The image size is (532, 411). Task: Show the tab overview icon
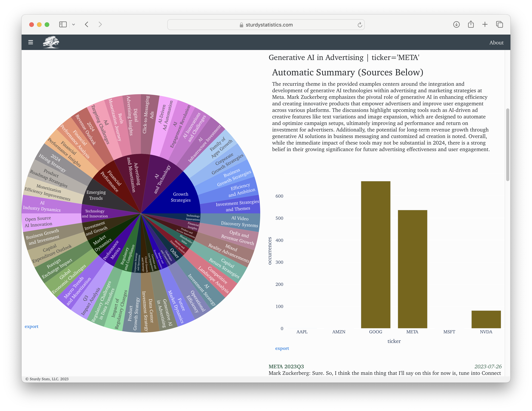tap(499, 25)
